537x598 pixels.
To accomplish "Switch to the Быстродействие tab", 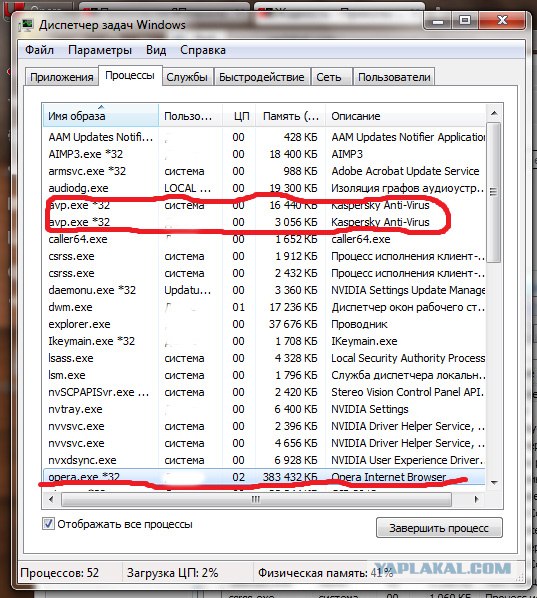I will click(x=262, y=77).
